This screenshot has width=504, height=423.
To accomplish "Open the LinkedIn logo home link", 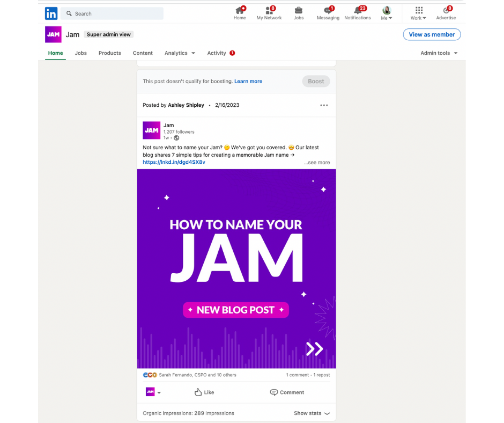I will [51, 13].
